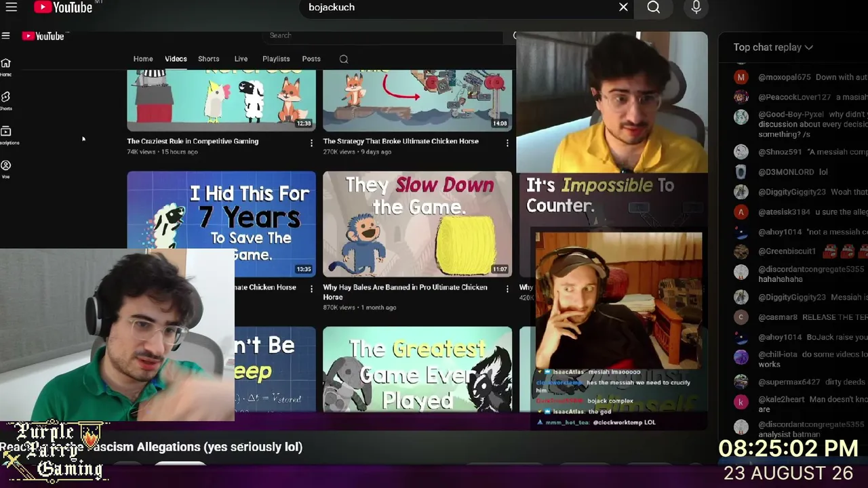The height and width of the screenshot is (488, 868).
Task: Clear the bojackuch search text with the X
Action: pos(623,7)
